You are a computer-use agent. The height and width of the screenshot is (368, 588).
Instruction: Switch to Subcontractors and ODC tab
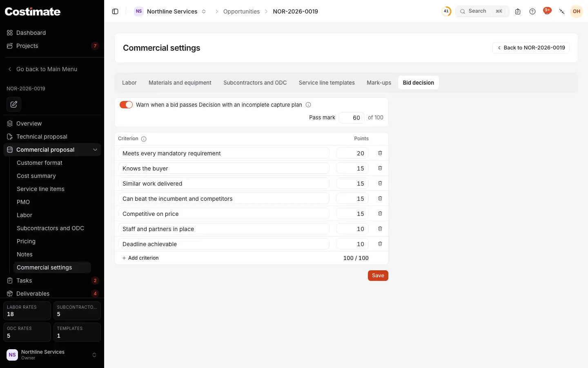pos(255,83)
